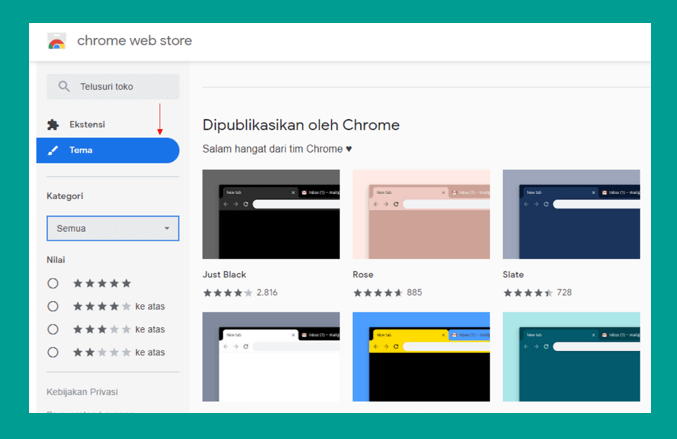This screenshot has width=677, height=439.
Task: Open the Kebijakan Privasi link
Action: tap(82, 392)
